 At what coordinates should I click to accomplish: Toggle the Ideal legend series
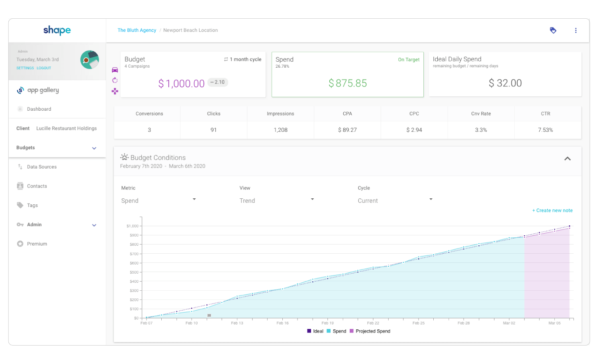(x=315, y=331)
